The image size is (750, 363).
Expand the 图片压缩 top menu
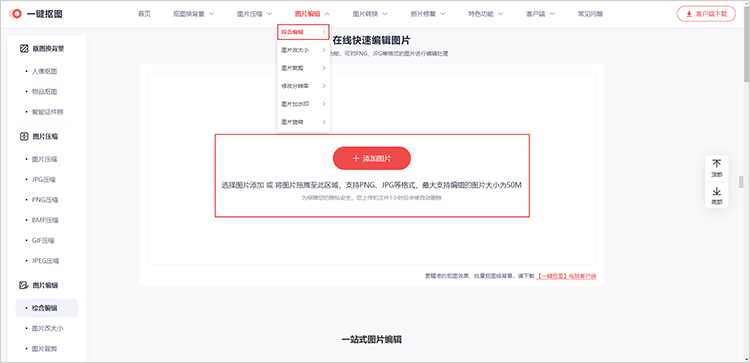click(x=254, y=14)
